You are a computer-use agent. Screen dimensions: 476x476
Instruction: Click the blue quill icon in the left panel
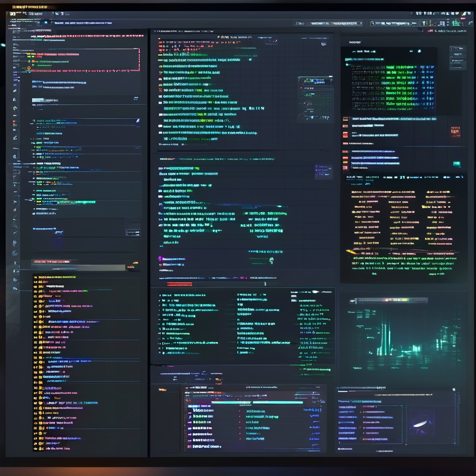point(138,120)
